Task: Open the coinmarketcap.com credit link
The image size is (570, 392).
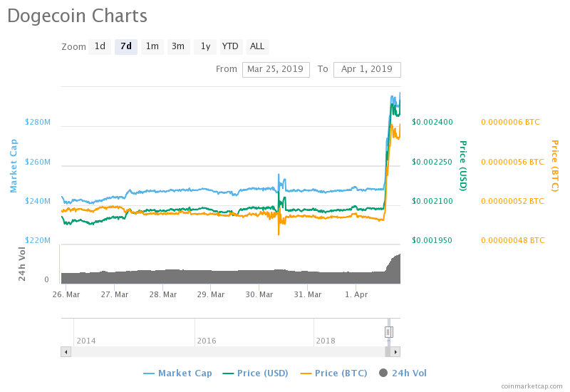Action: (x=531, y=386)
